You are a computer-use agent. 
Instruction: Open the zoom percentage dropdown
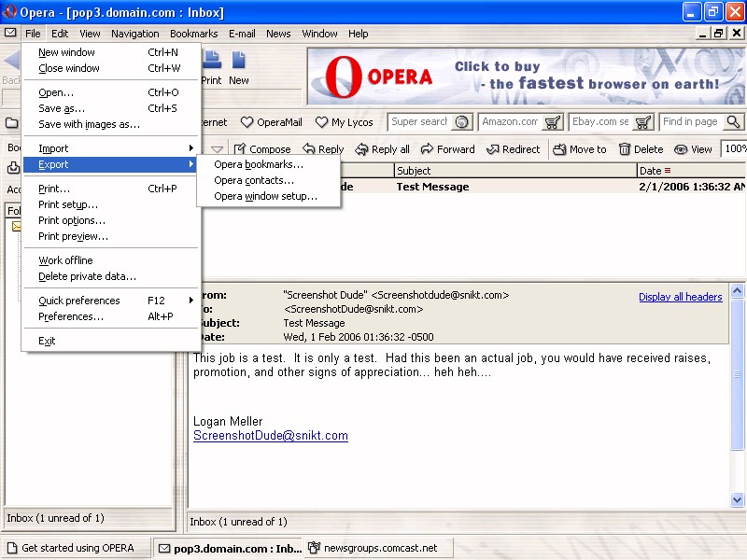point(734,149)
